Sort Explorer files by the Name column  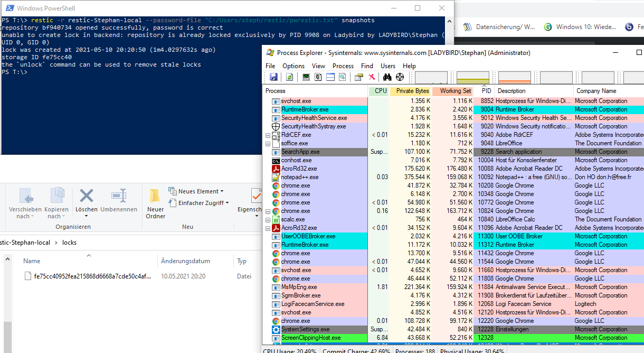point(89,261)
